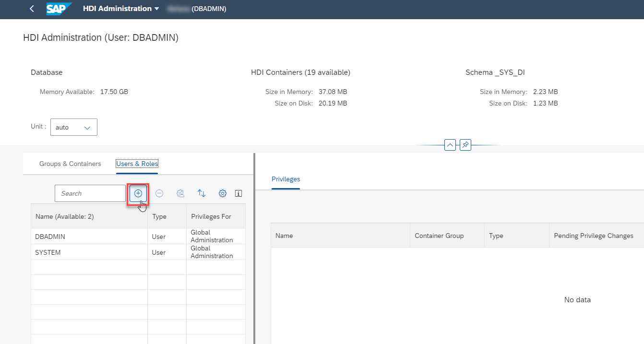This screenshot has height=344, width=644.
Task: Select the Users & Roles tab
Action: click(x=137, y=164)
